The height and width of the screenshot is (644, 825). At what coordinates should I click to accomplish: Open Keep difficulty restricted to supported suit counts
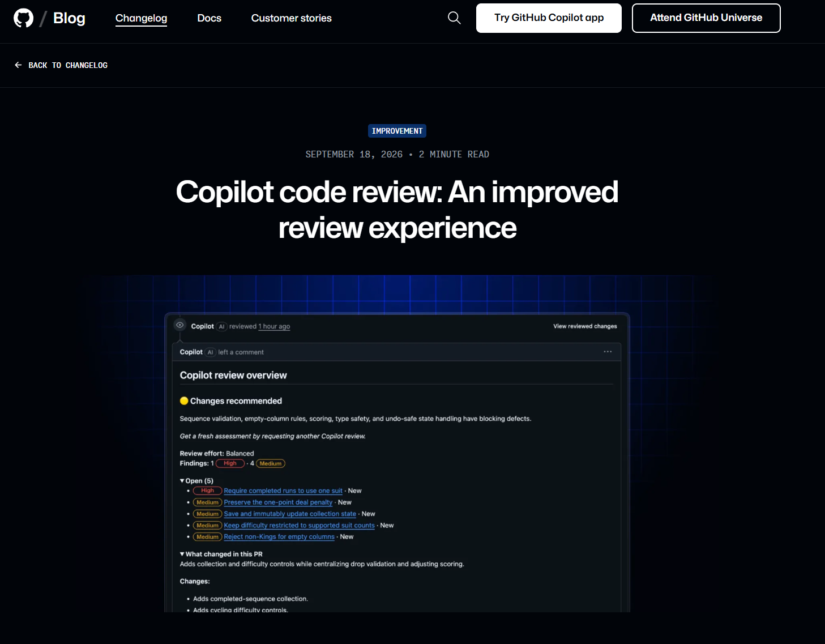299,526
